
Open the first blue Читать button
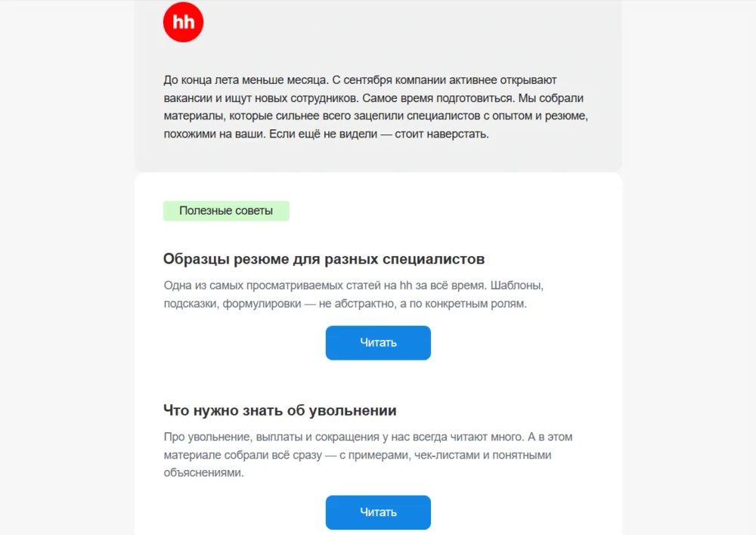click(378, 343)
